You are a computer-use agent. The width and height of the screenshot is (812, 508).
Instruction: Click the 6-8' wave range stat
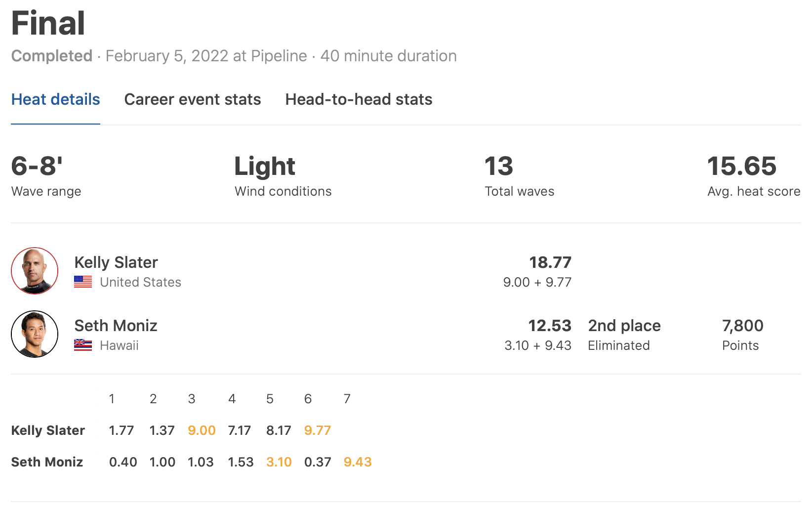37,166
